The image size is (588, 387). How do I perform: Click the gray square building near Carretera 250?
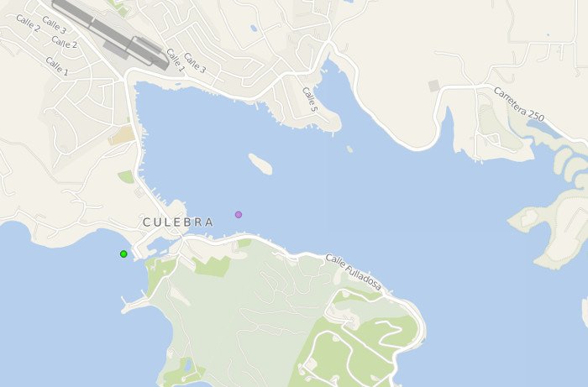pyautogui.click(x=434, y=86)
